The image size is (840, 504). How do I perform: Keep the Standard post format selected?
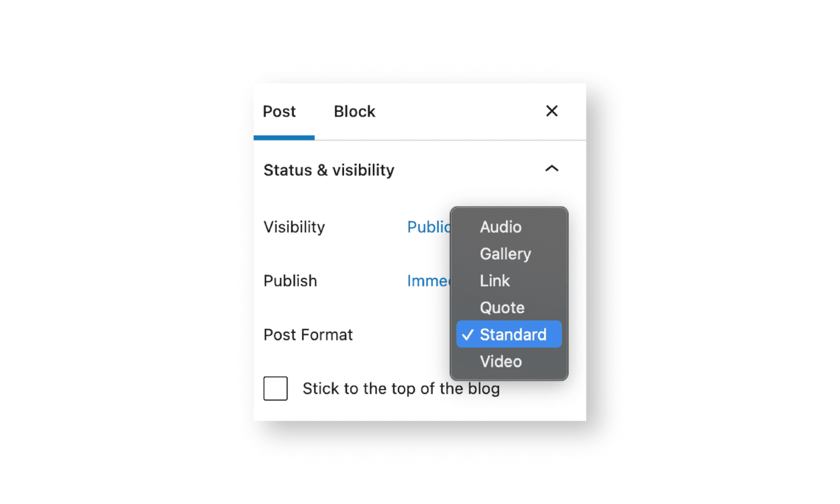click(x=512, y=334)
